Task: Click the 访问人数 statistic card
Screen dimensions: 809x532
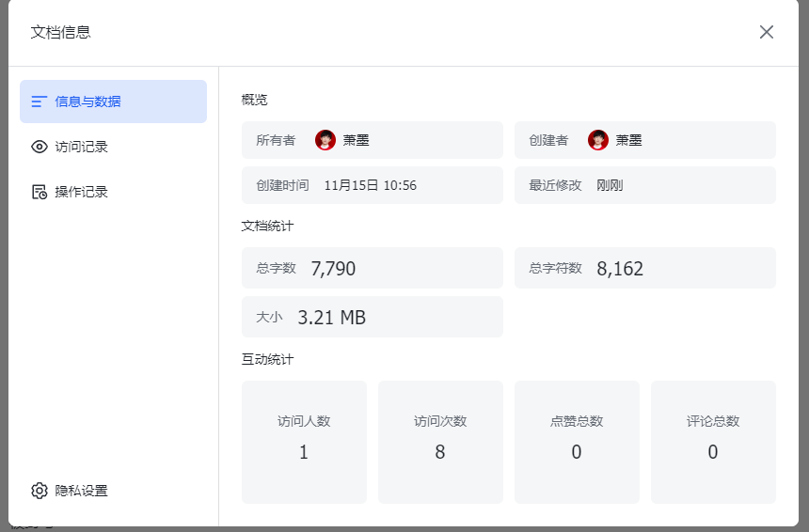Action: pos(304,442)
